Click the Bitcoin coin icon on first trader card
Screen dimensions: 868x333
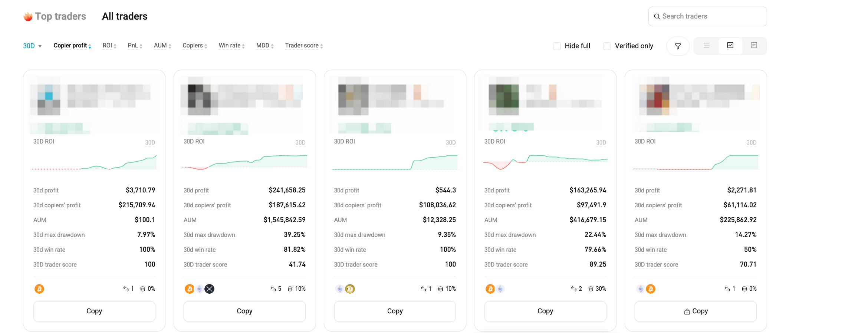tap(39, 289)
